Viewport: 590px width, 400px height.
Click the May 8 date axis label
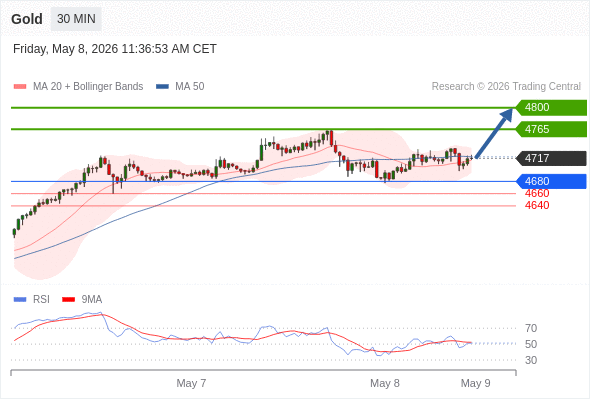(x=385, y=383)
